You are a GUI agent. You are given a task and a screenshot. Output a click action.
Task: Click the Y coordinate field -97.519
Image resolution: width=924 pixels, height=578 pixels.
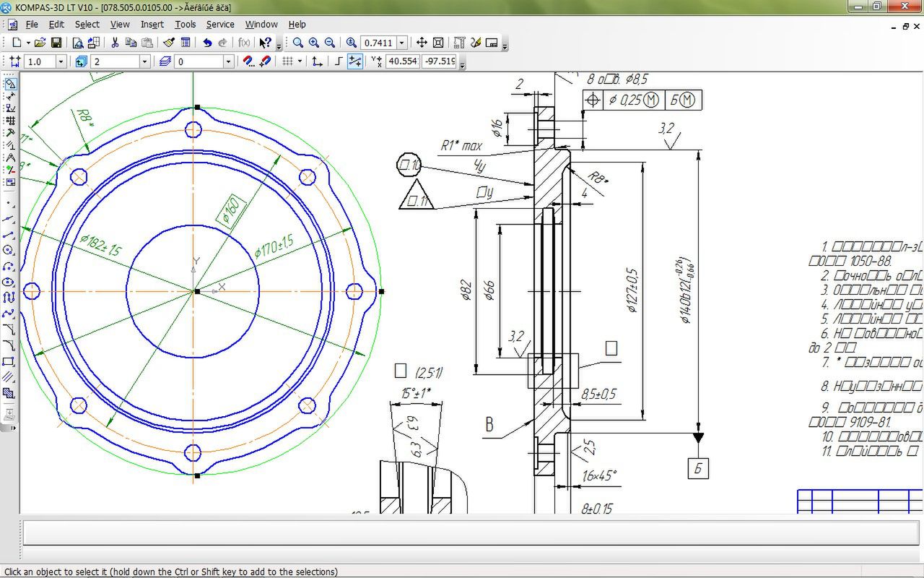[x=440, y=61]
